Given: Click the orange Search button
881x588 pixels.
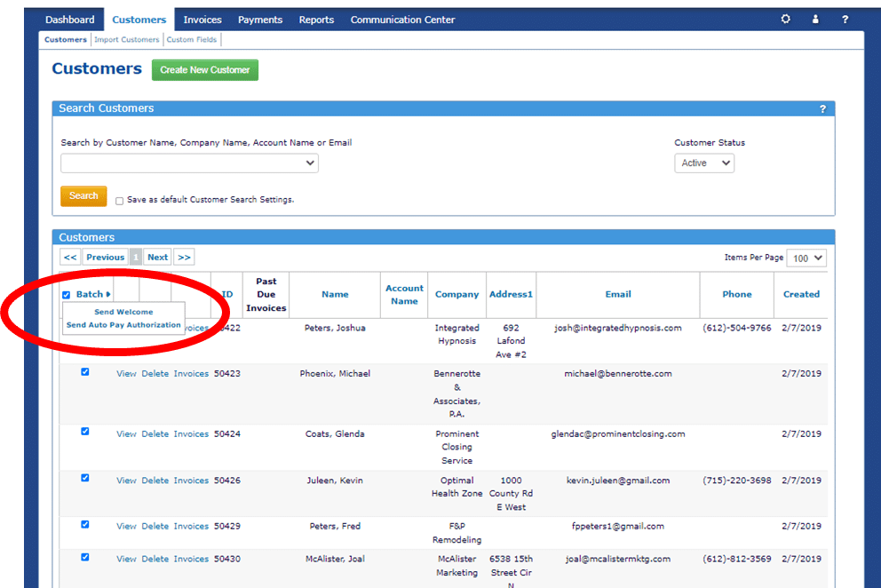Looking at the screenshot, I should point(83,196).
